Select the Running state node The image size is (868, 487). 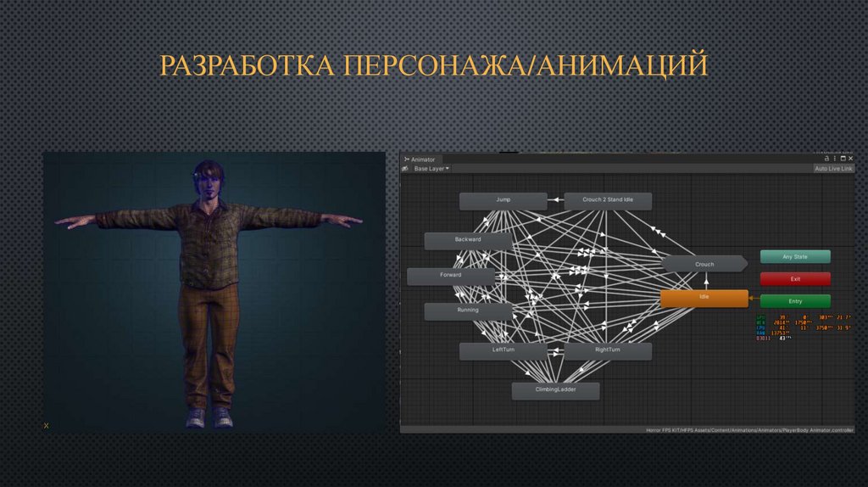click(x=468, y=311)
